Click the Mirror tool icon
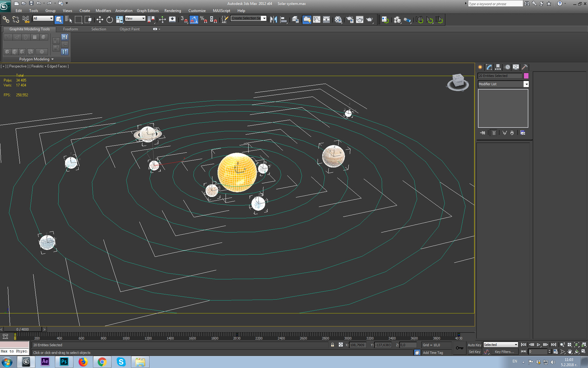The width and height of the screenshot is (588, 368). point(273,20)
